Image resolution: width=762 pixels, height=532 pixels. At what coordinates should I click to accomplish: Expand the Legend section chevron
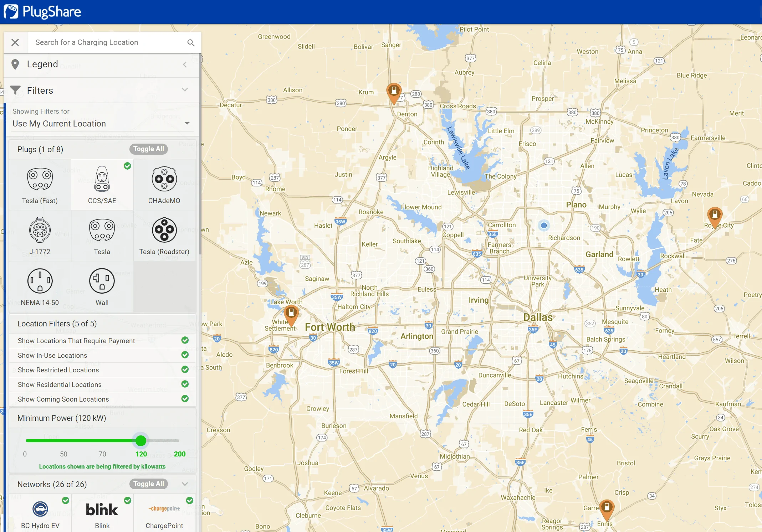185,64
